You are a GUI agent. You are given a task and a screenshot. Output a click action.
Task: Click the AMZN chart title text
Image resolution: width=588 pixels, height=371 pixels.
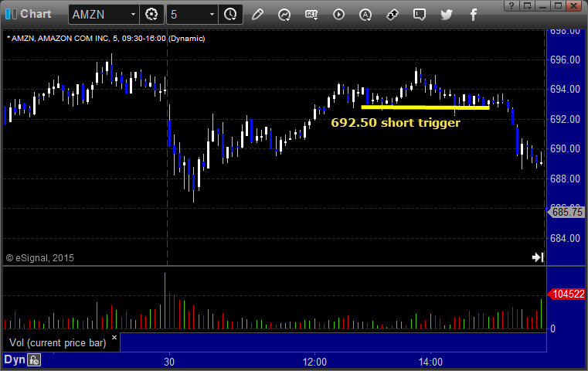tap(106, 39)
